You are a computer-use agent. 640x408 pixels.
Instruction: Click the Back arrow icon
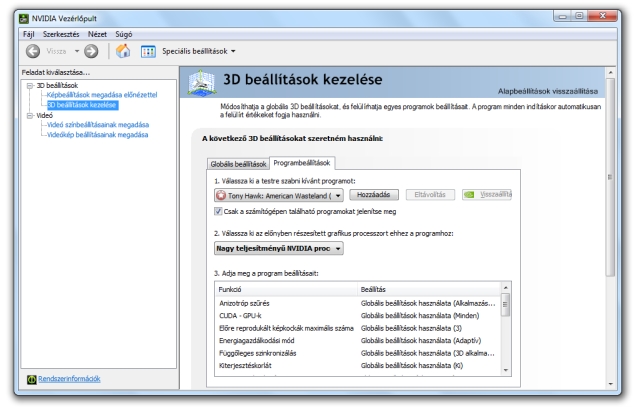[33, 51]
